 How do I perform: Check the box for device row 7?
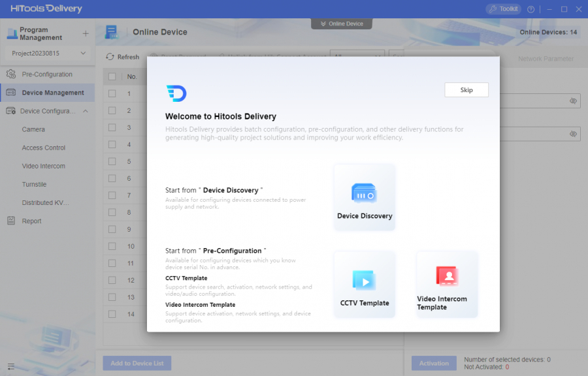coord(112,195)
